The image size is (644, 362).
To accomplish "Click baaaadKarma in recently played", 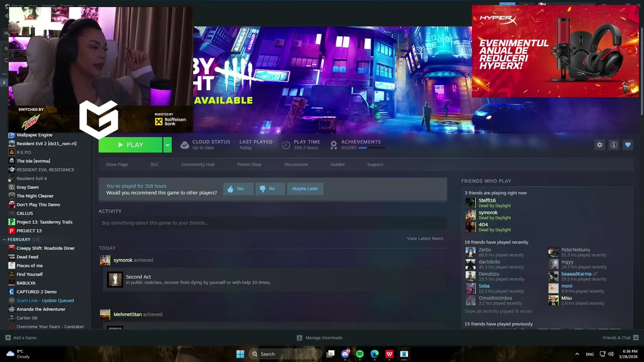I will coord(576,274).
